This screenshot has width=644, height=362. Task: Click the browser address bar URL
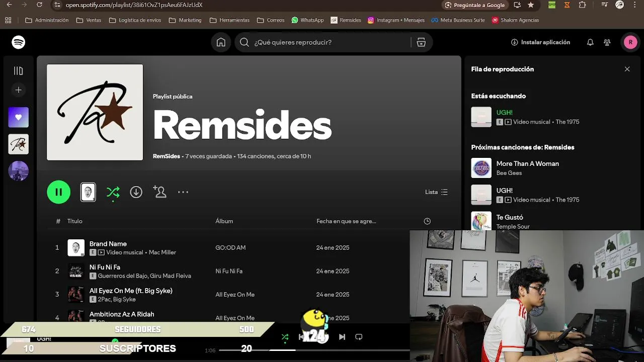(x=134, y=5)
